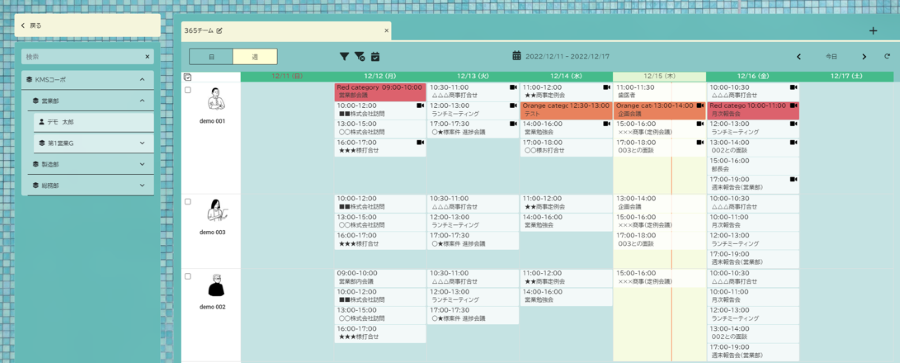Viewport: 900px width, 363px height.
Task: Clear filters with the crossed filter icon
Action: point(359,56)
